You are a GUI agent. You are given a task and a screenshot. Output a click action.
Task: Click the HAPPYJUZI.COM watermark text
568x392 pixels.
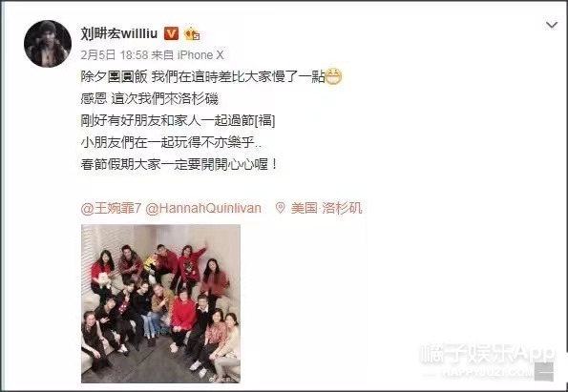(488, 373)
